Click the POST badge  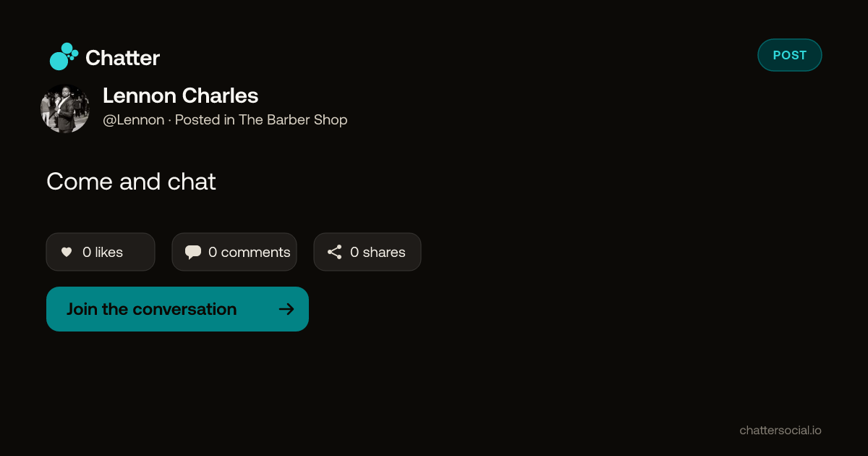pyautogui.click(x=790, y=55)
